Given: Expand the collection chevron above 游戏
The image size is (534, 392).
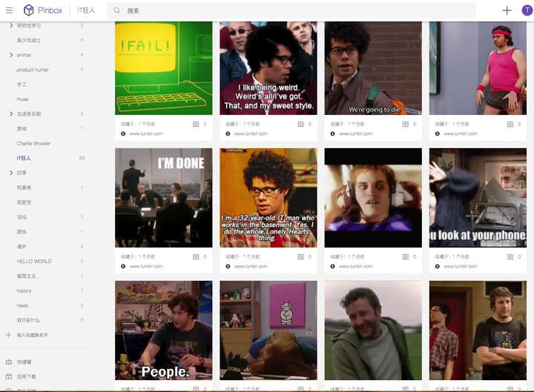Looking at the screenshot, I should pos(11,113).
